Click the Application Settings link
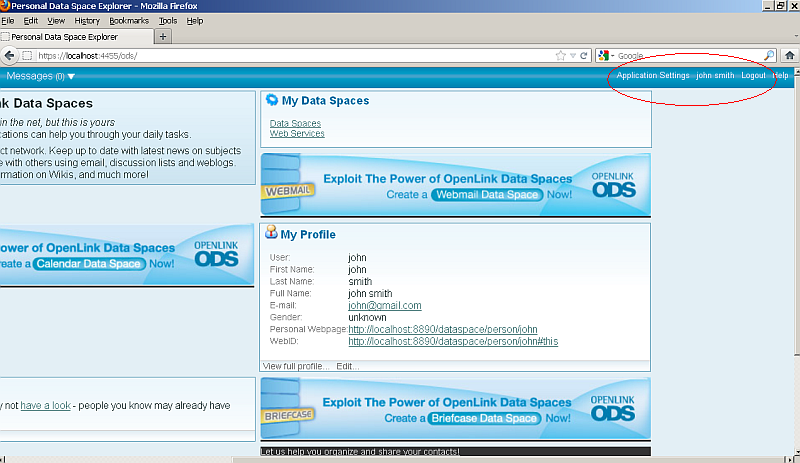The width and height of the screenshot is (800, 463). pyautogui.click(x=652, y=76)
